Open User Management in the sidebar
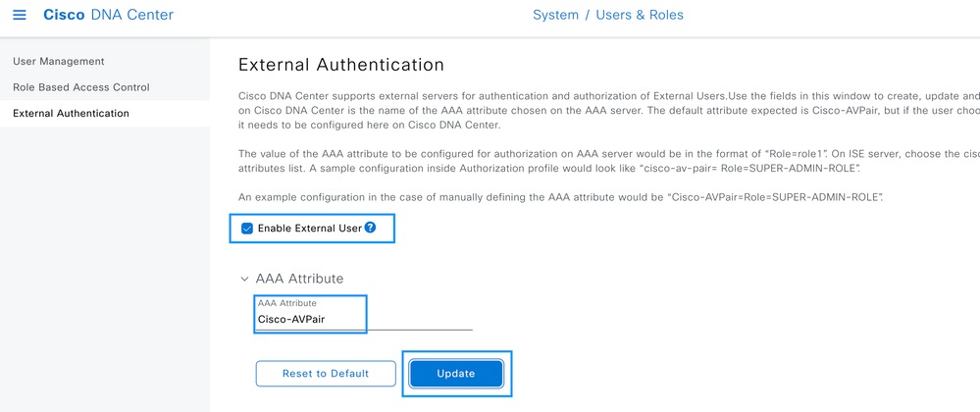Image resolution: width=980 pixels, height=412 pixels. click(x=59, y=61)
